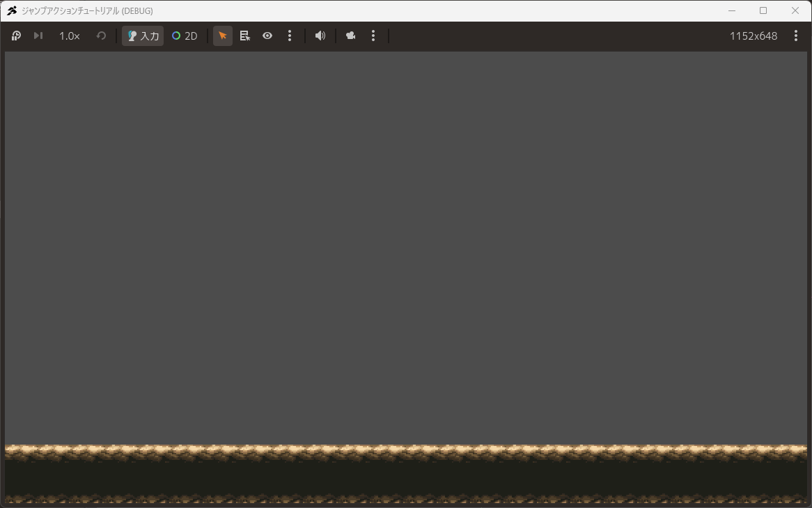
Task: Reset the game speed with the undo arrow
Action: (101, 36)
